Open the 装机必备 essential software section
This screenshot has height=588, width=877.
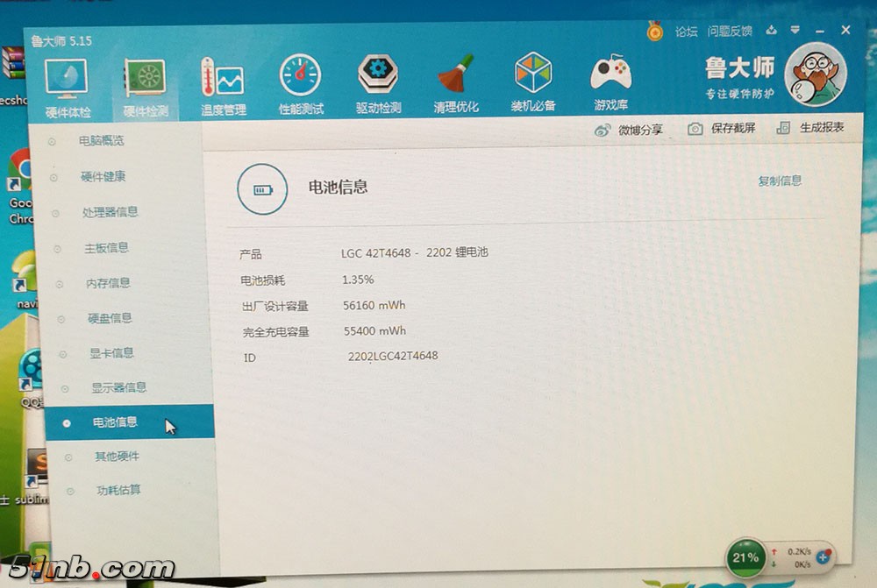pos(533,81)
